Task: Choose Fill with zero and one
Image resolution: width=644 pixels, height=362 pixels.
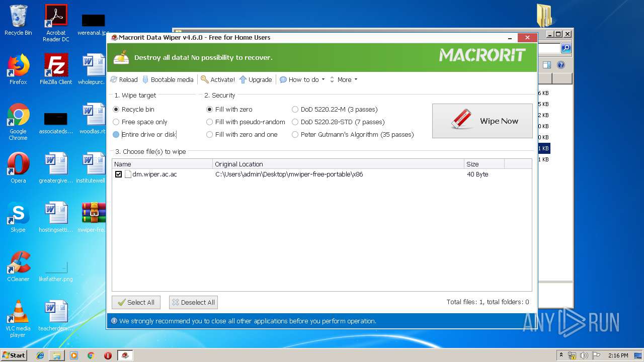Action: (x=242, y=134)
